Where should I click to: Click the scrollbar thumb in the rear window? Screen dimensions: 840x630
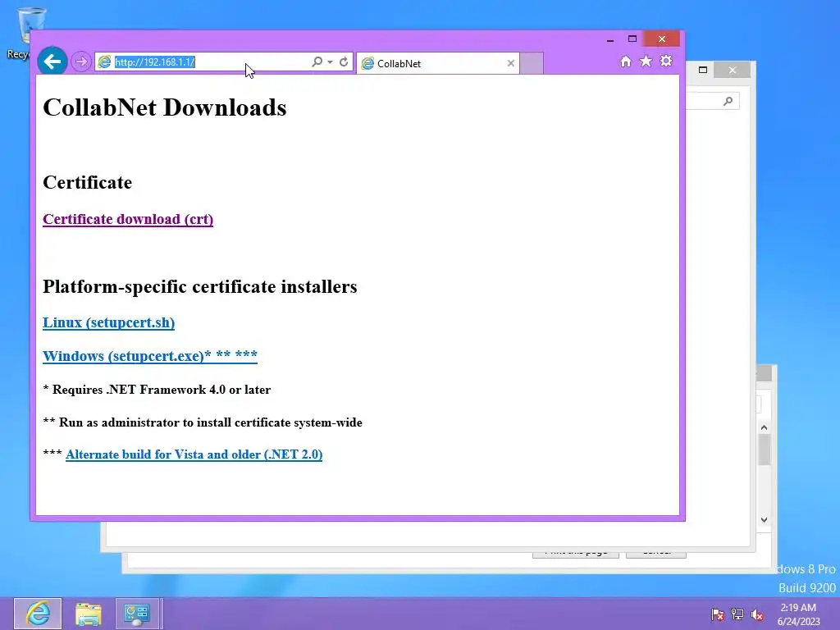(x=764, y=450)
